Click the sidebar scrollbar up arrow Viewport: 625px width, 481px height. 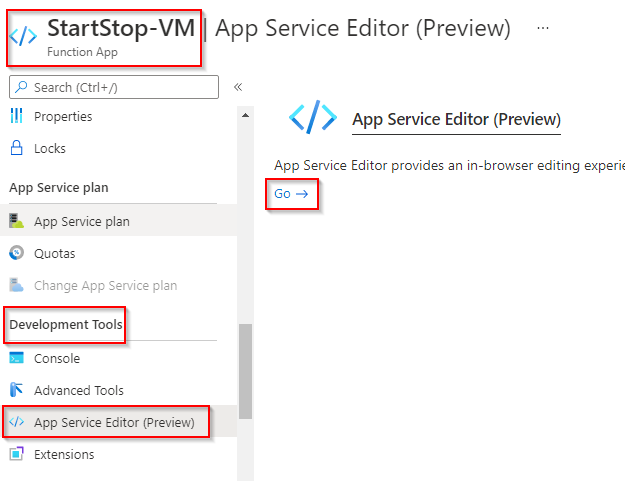click(246, 115)
